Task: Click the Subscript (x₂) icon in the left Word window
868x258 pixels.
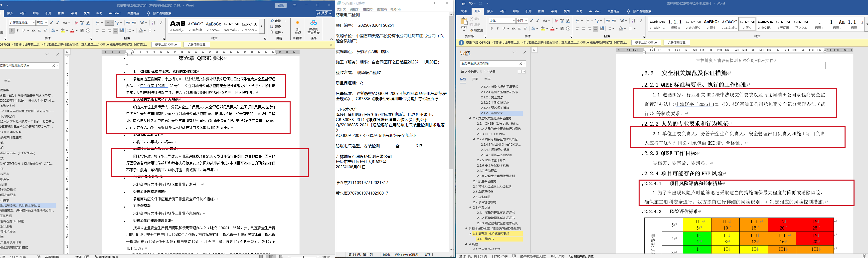Action: (39, 31)
